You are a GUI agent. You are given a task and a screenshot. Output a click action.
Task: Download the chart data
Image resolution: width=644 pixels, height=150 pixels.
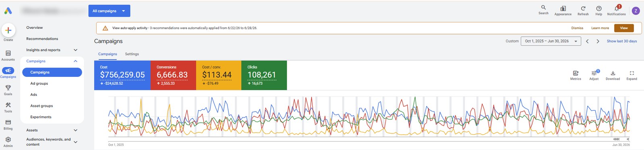pyautogui.click(x=613, y=73)
